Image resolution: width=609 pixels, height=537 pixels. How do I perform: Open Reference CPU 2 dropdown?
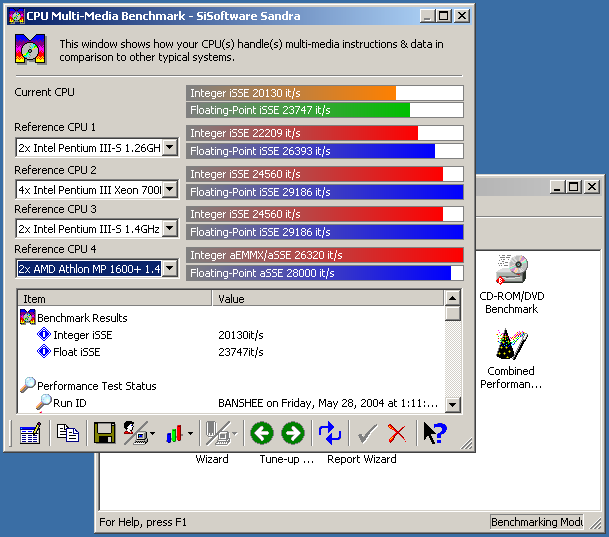170,189
